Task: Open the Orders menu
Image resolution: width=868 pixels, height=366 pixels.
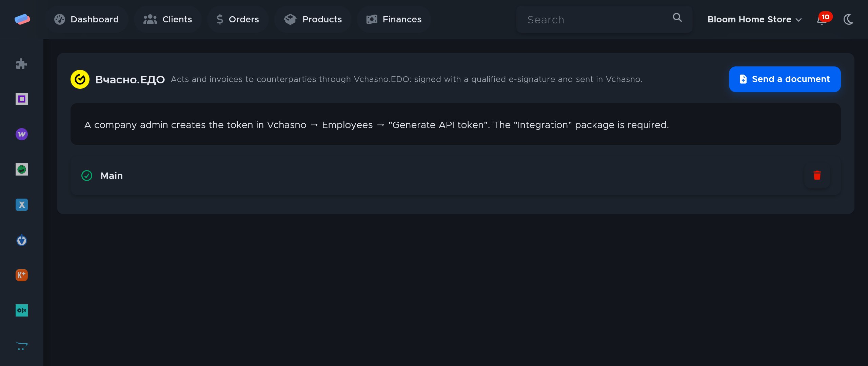Action: tap(238, 19)
